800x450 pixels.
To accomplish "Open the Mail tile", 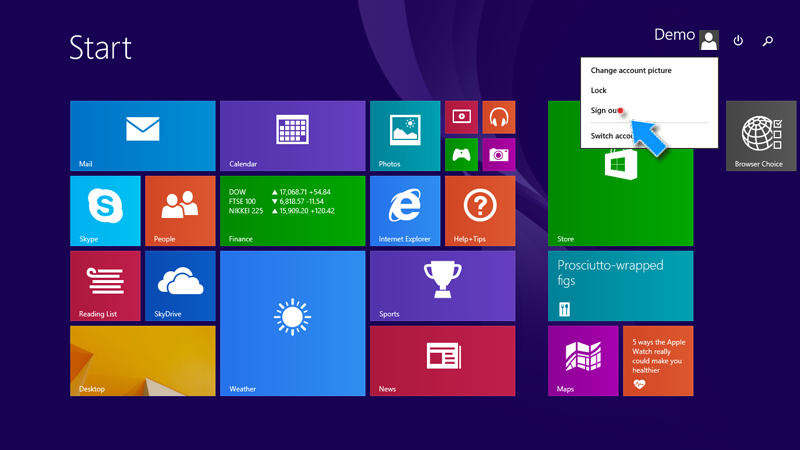I will click(143, 135).
